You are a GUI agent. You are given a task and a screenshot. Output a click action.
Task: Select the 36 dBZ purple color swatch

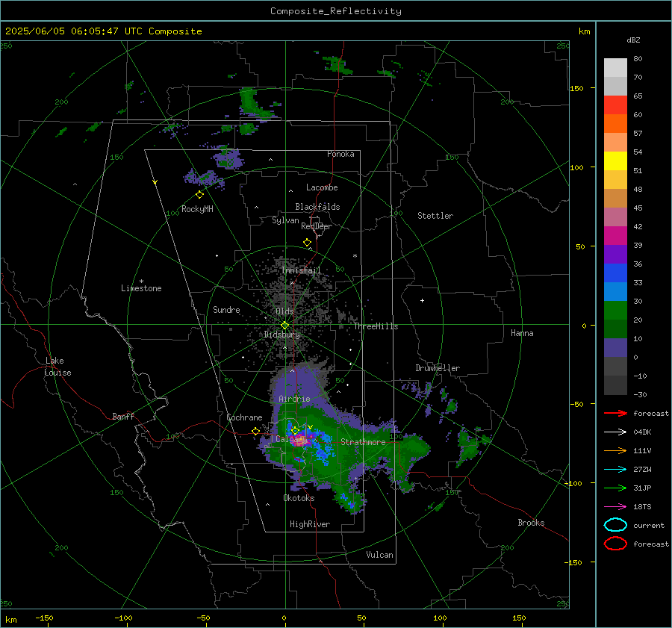click(x=615, y=254)
